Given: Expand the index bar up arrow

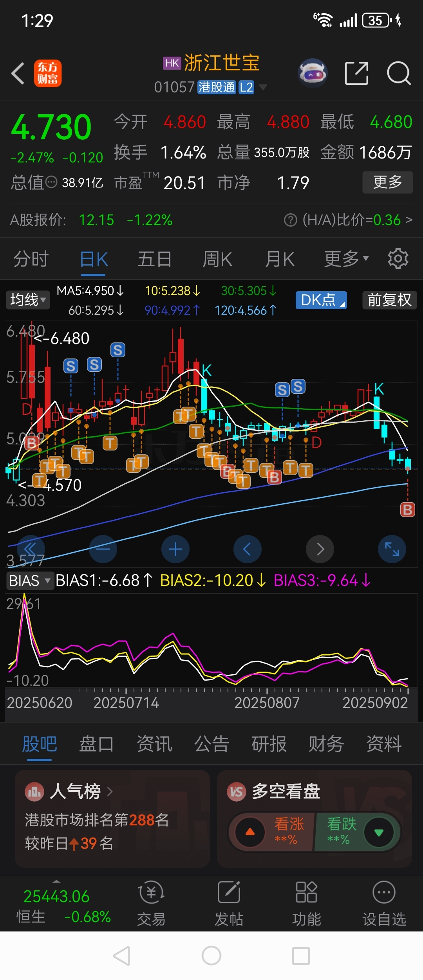Looking at the screenshot, I should point(56,881).
